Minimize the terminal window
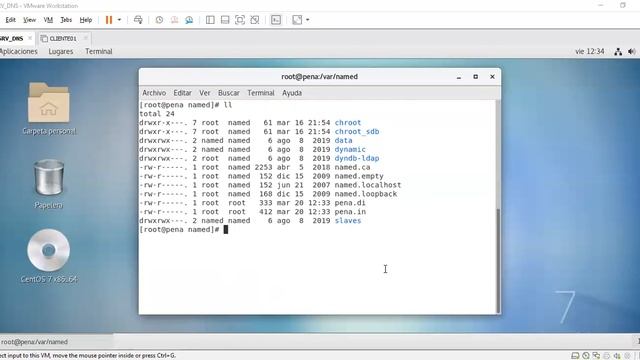 coord(459,77)
